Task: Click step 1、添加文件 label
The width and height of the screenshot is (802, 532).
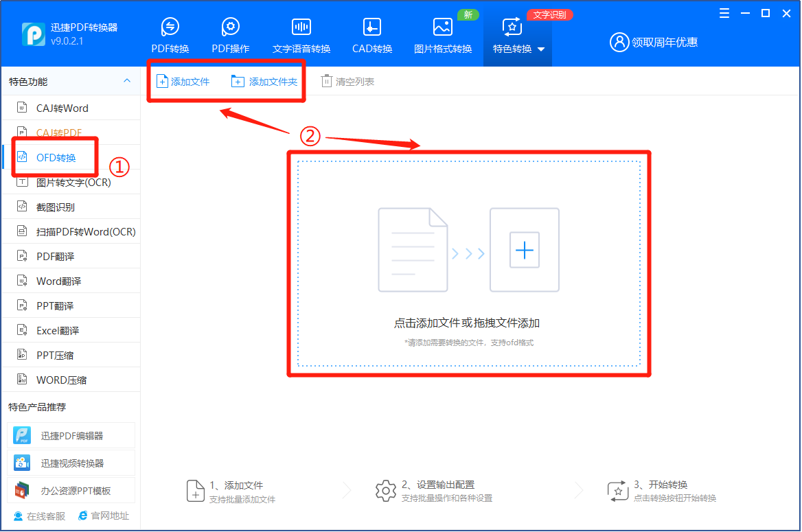Action: (236, 485)
